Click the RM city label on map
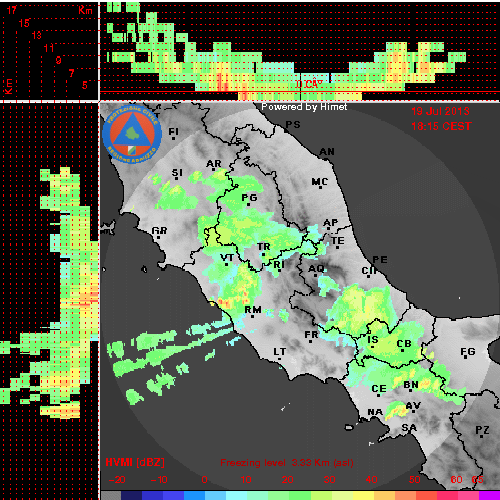 [x=253, y=310]
